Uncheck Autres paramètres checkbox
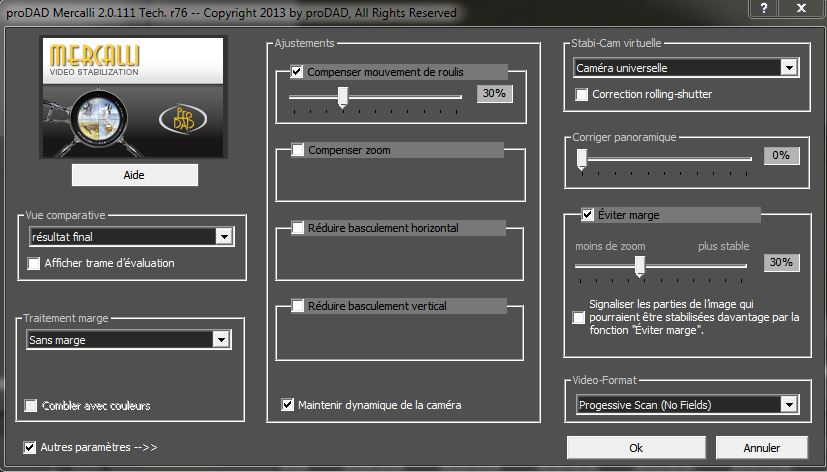The height and width of the screenshot is (472, 827). [x=30, y=447]
